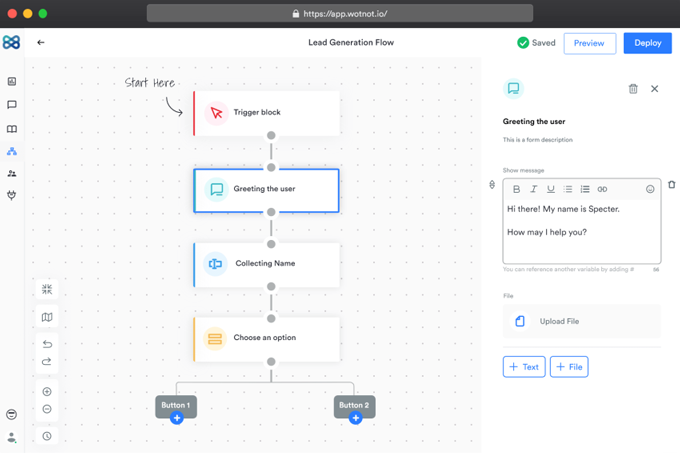Click the chat icon in panel header
Viewport: 680px width, 453px height.
click(513, 88)
